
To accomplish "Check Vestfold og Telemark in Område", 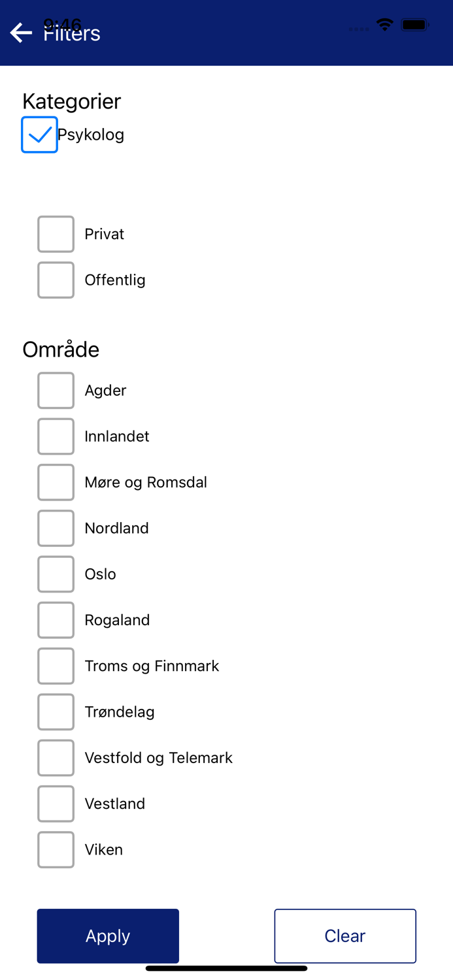I will click(x=56, y=757).
